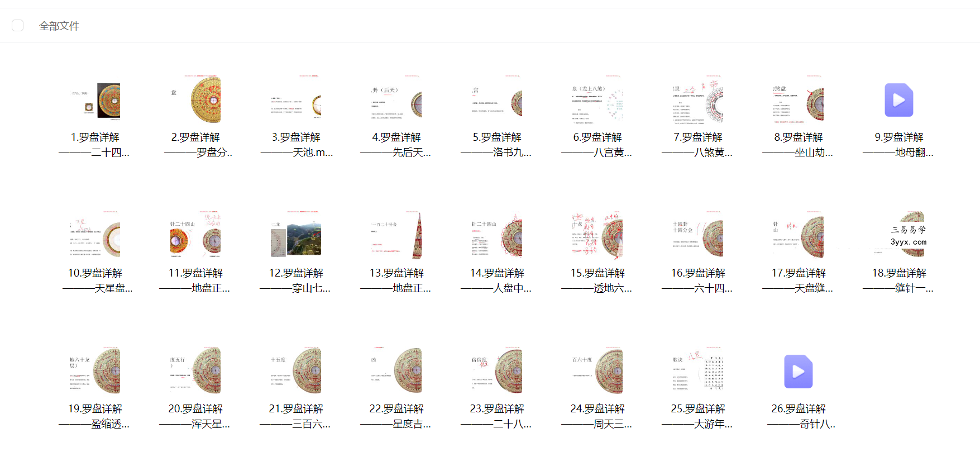Open thumbnail of 5.罗盘详解 file
980x471 pixels.
[497, 100]
